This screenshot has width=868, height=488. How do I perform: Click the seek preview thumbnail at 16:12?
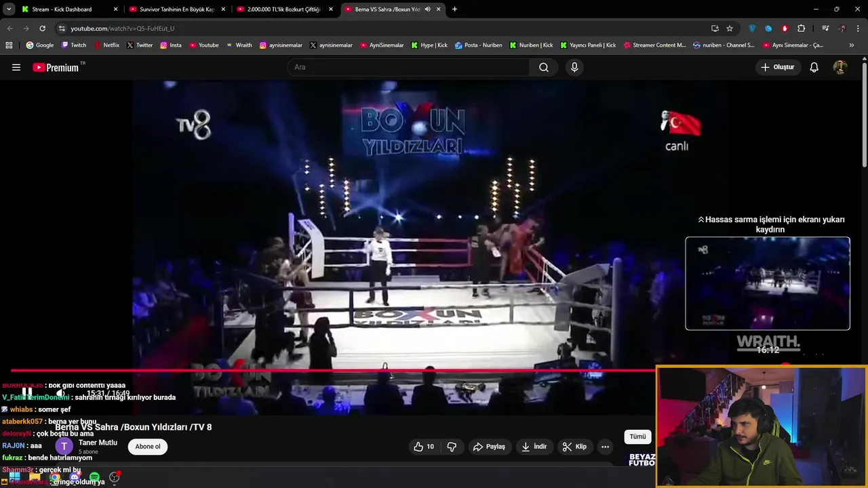pyautogui.click(x=768, y=283)
